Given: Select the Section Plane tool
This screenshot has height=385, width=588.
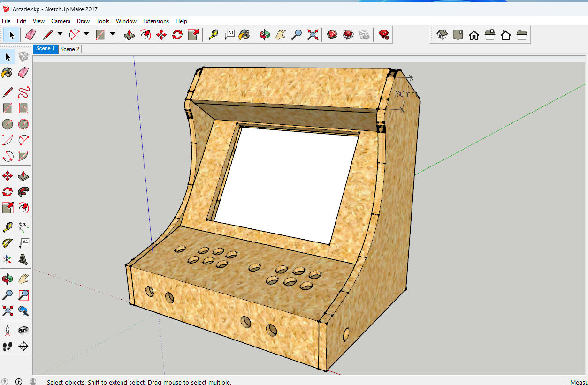Looking at the screenshot, I should pyautogui.click(x=23, y=347).
